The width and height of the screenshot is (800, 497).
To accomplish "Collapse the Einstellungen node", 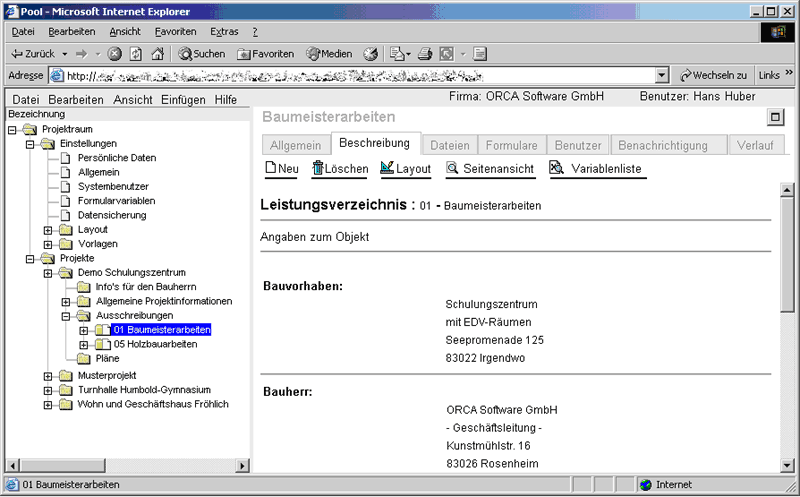I will pyautogui.click(x=30, y=144).
